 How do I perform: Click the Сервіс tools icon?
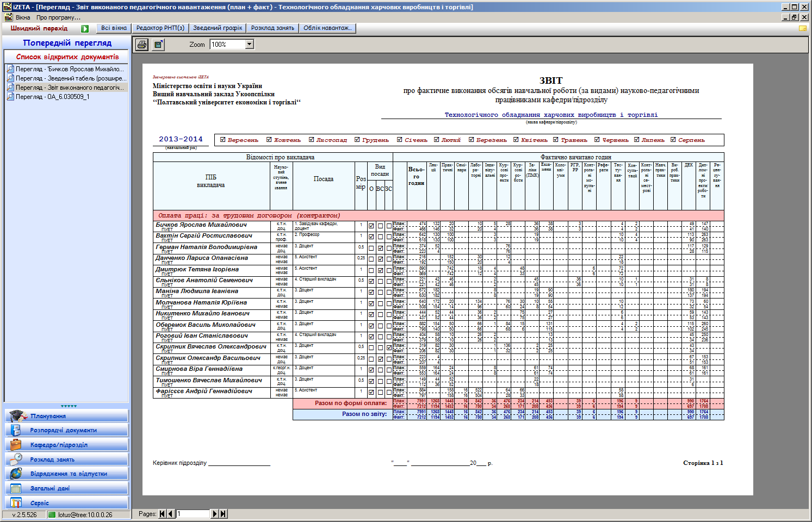point(16,503)
